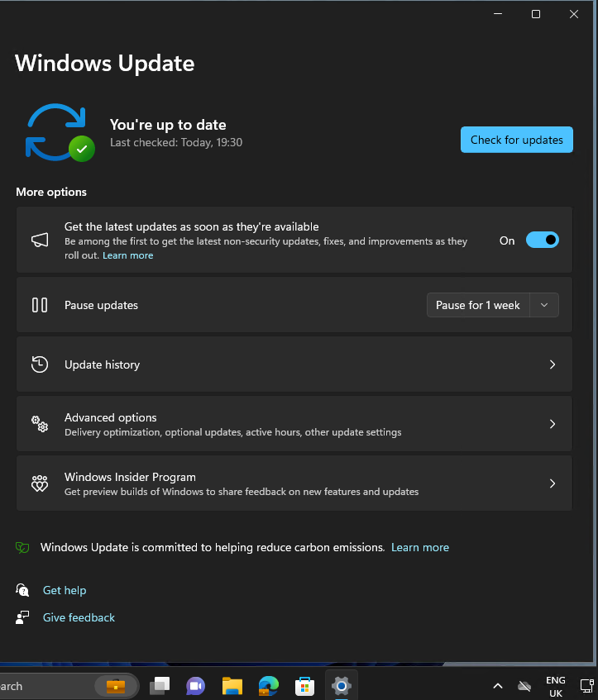Expand the Update history row chevron
Viewport: 598px width, 700px height.
pos(552,364)
